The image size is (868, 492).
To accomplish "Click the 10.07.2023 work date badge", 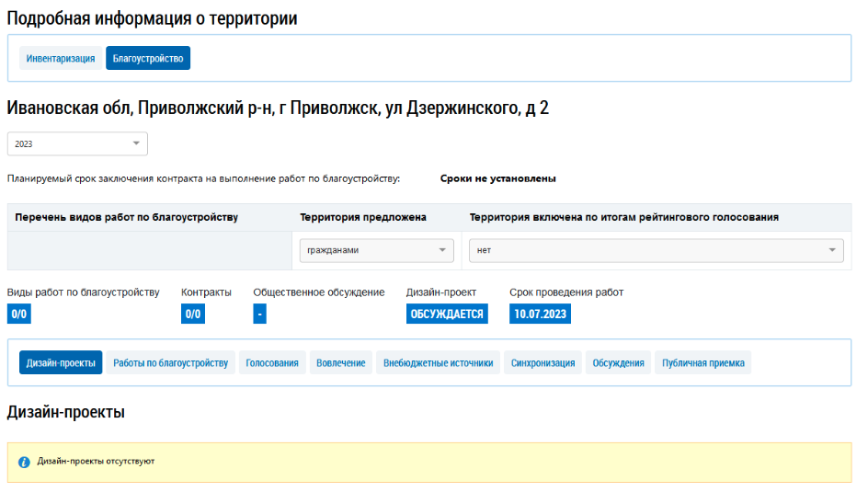I will click(541, 315).
